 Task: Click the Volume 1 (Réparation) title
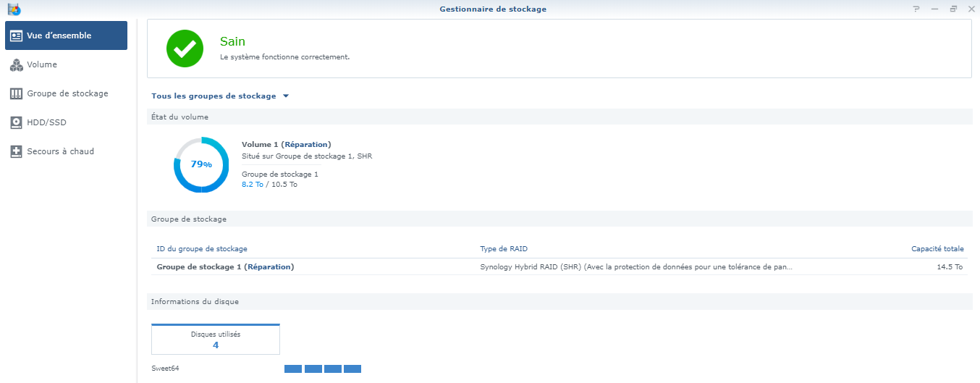[x=286, y=145]
